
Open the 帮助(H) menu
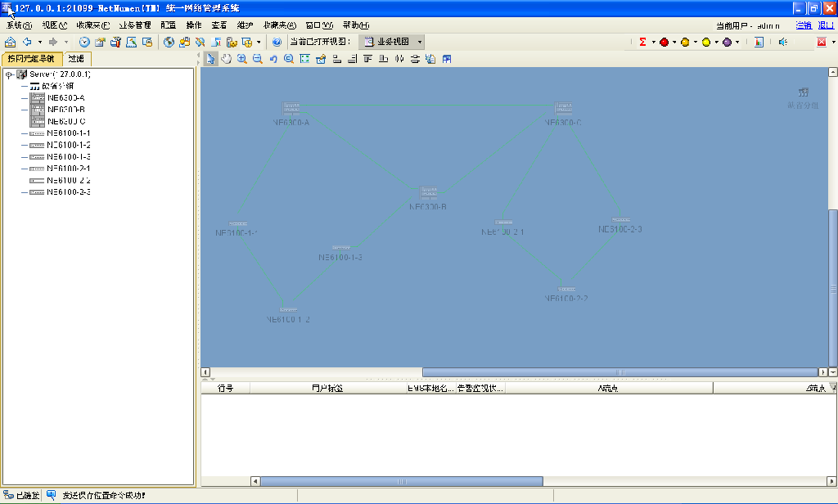[356, 25]
